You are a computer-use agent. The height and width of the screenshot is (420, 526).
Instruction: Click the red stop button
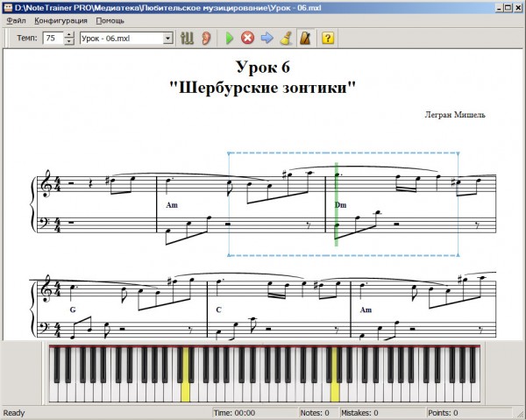pos(248,39)
